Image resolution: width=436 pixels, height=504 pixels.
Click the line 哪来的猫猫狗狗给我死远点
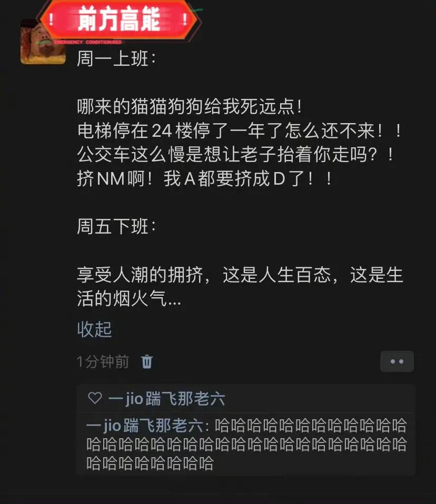click(x=190, y=107)
